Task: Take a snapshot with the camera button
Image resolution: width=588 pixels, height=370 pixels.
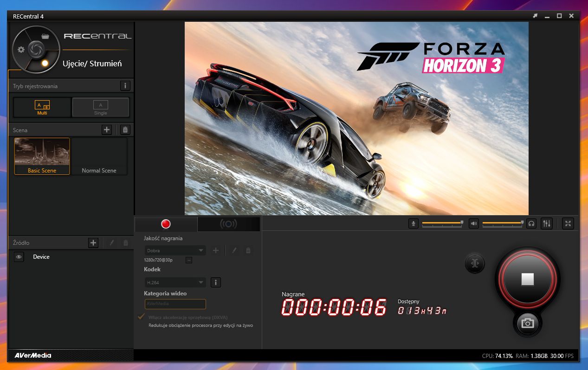Action: pyautogui.click(x=528, y=323)
